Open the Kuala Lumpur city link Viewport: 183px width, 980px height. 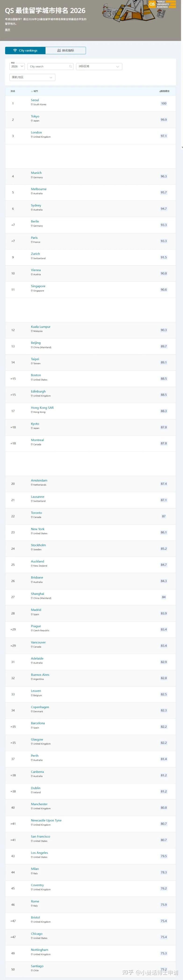pos(41,327)
